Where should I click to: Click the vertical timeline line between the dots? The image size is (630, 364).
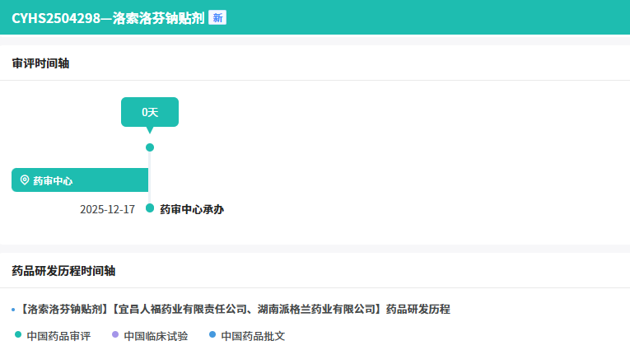(x=150, y=178)
